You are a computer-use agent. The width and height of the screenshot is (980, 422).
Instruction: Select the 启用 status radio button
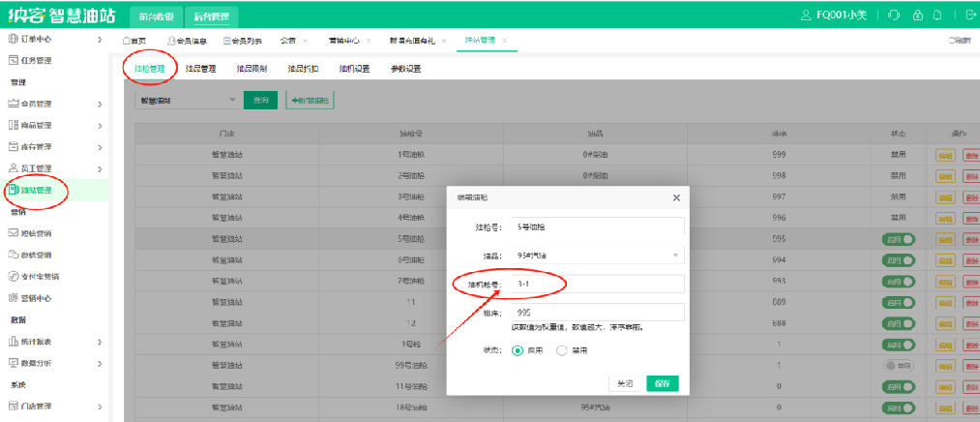518,350
